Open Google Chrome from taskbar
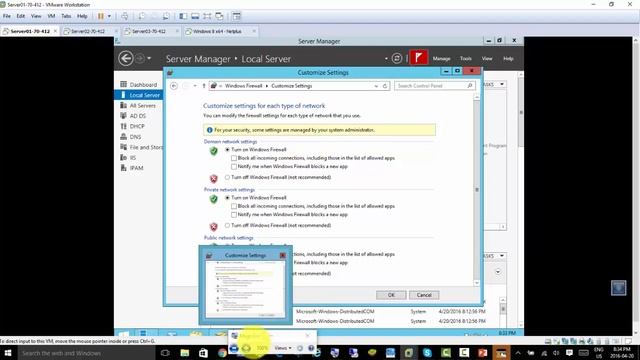Screen dimensions: 640x360 (222, 353)
